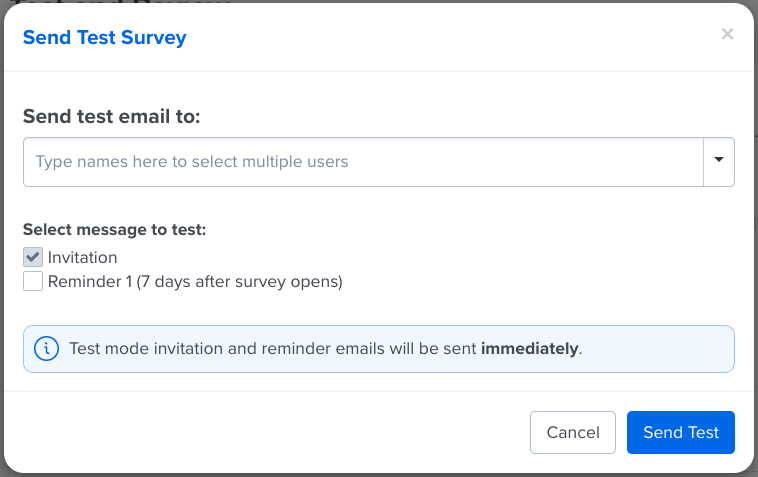
Task: Click the bold word 'immediately'
Action: (x=530, y=348)
